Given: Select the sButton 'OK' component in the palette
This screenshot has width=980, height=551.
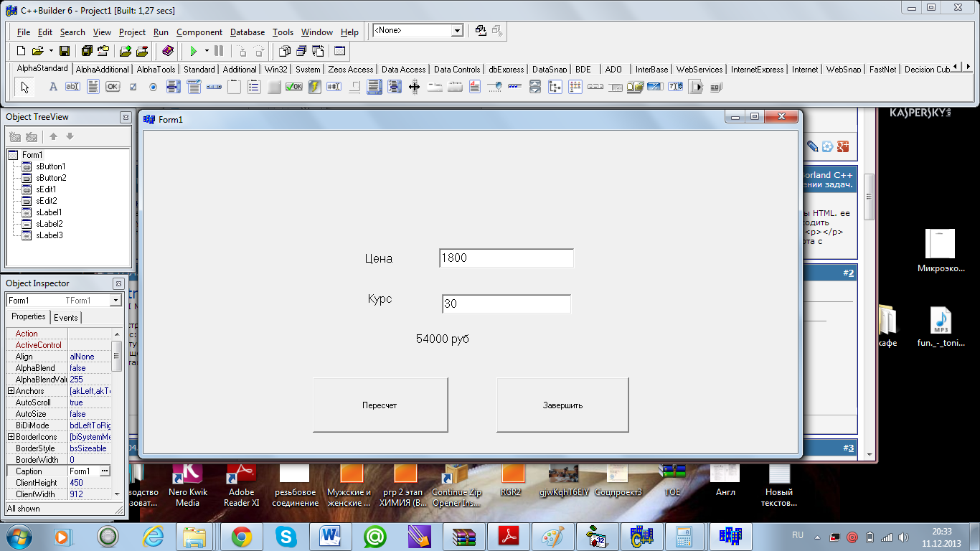Looking at the screenshot, I should [x=113, y=87].
